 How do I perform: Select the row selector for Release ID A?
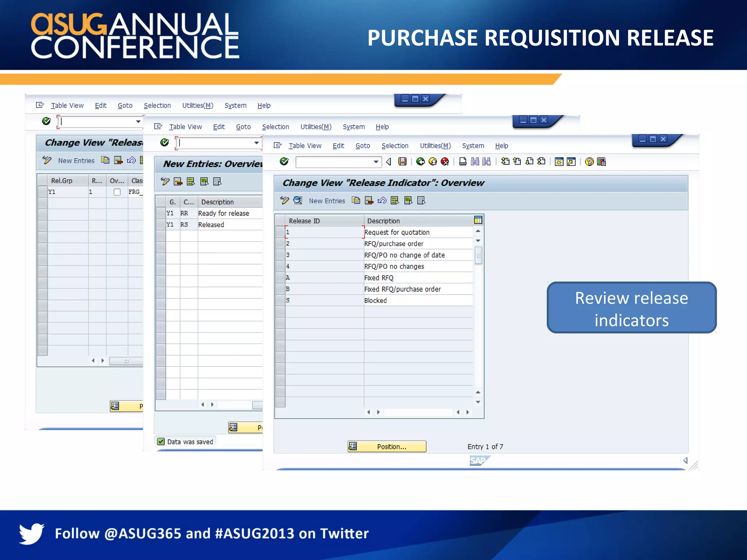pyautogui.click(x=280, y=277)
